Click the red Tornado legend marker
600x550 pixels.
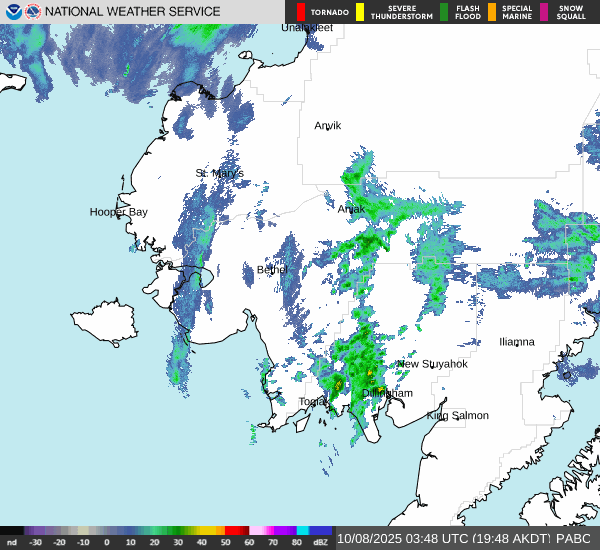click(300, 12)
